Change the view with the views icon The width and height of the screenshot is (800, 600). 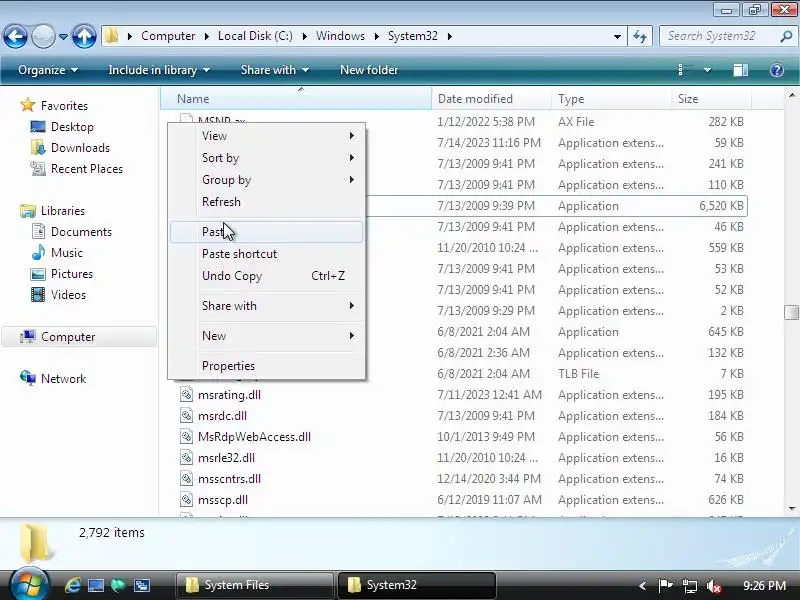point(685,70)
